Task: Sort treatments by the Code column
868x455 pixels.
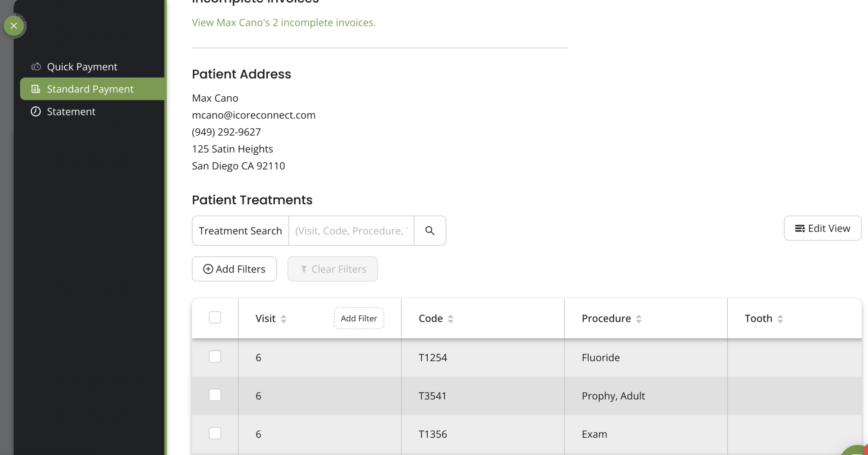Action: pos(451,318)
